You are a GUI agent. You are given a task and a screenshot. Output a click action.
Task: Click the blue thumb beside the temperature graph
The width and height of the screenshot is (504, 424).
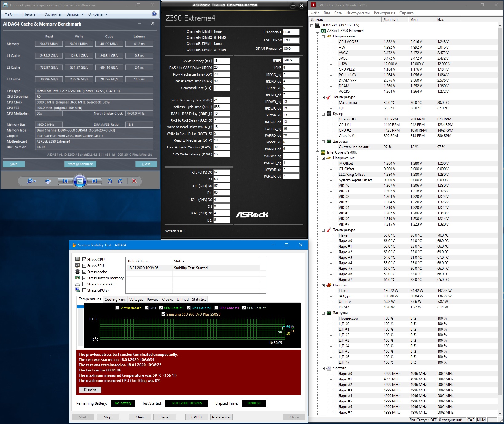[80, 307]
